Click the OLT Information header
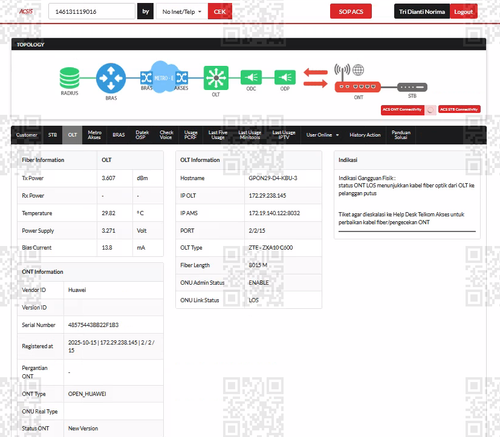The height and width of the screenshot is (437, 500). [200, 160]
